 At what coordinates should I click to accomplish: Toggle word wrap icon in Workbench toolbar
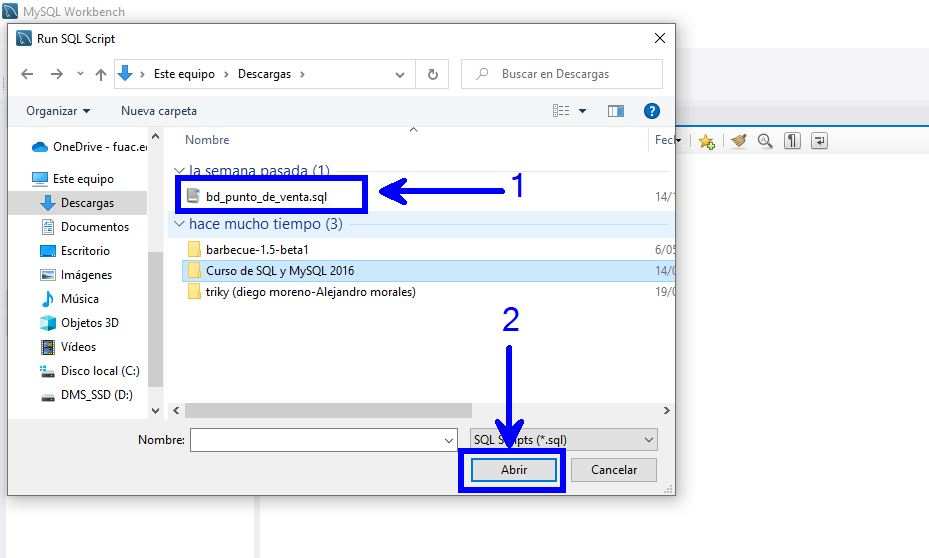pyautogui.click(x=819, y=141)
